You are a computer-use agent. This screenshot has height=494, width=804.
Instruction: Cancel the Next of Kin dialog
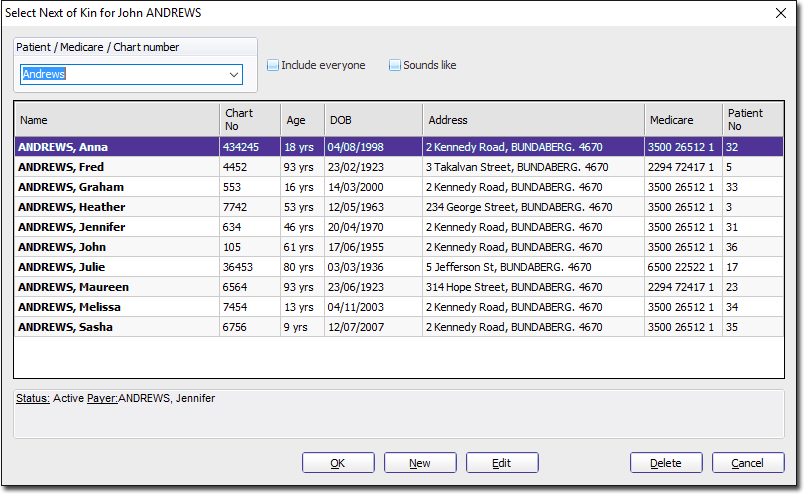click(x=747, y=463)
